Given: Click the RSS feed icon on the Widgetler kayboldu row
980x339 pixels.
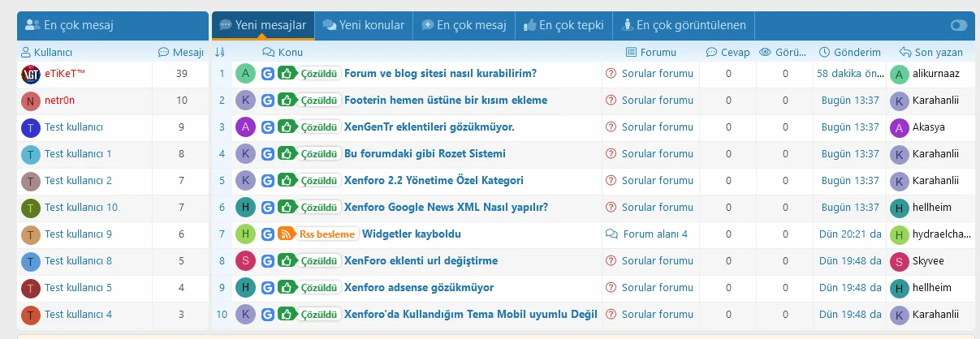Looking at the screenshot, I should click(x=286, y=234).
